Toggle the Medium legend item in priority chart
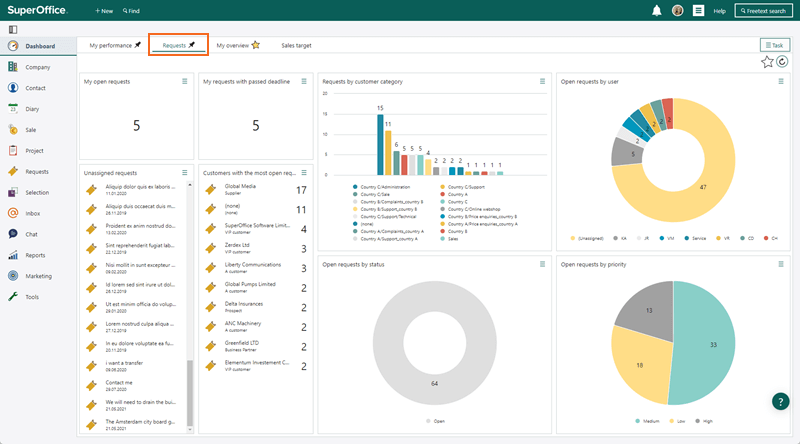Viewport: 800px width, 444px height. (x=647, y=421)
